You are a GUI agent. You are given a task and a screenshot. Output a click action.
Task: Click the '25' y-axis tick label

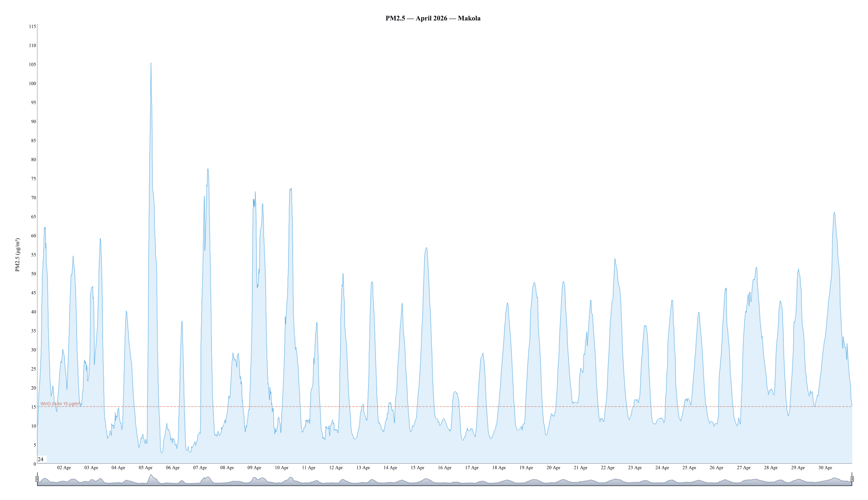(33, 369)
